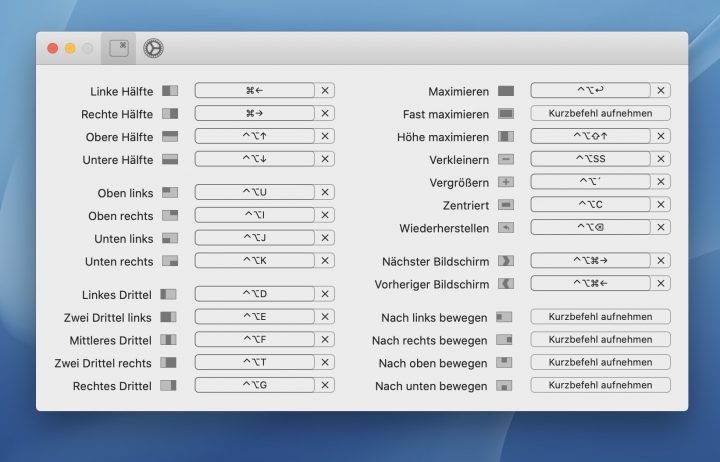Remove the Rechtes Drittel shortcut
Viewport: 720px width, 462px height.
coord(325,385)
